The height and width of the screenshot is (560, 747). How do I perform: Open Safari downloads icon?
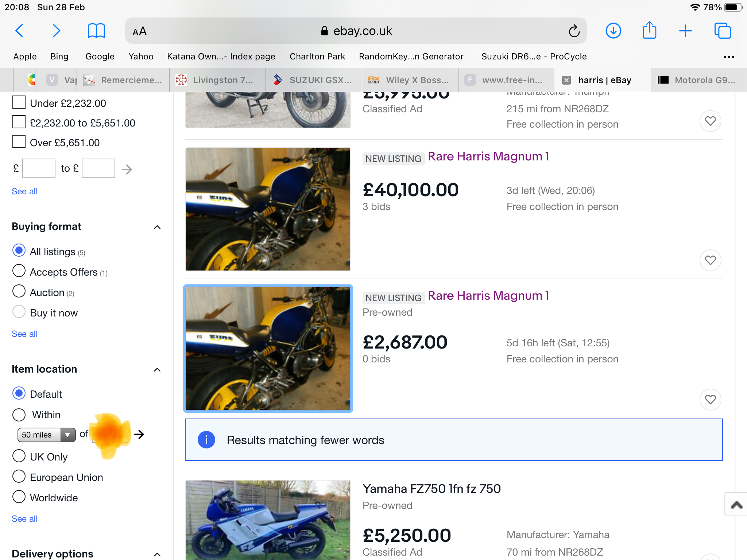(613, 31)
